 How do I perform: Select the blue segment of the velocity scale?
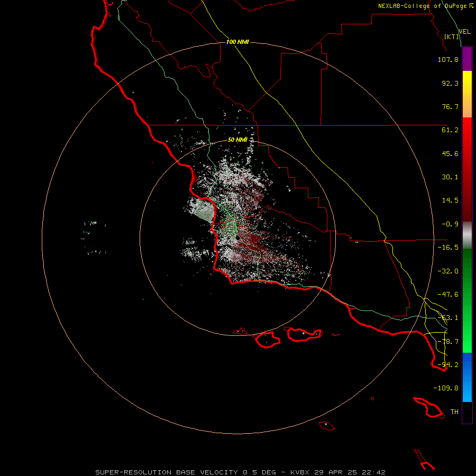coord(467,377)
